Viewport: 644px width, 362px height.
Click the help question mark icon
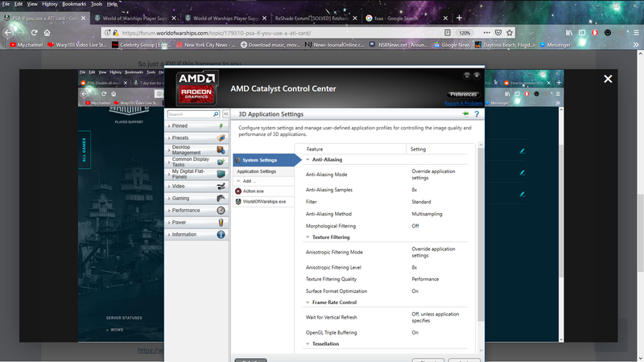[x=477, y=114]
